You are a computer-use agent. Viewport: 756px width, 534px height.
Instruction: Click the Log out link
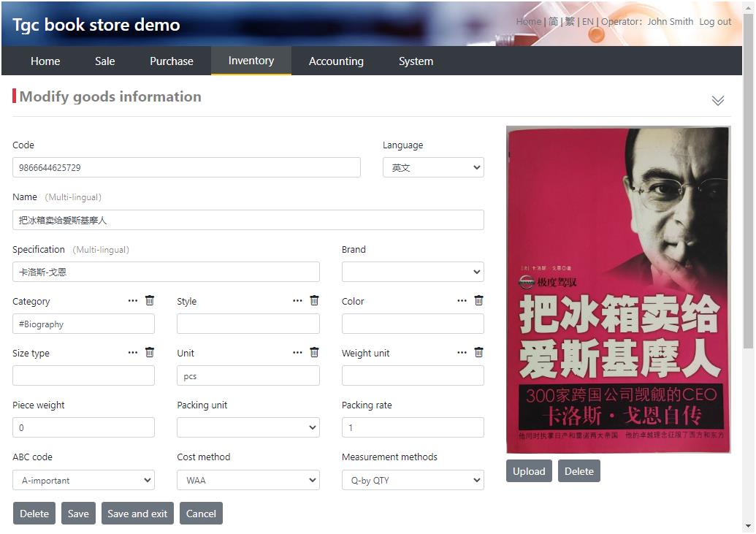pyautogui.click(x=715, y=22)
